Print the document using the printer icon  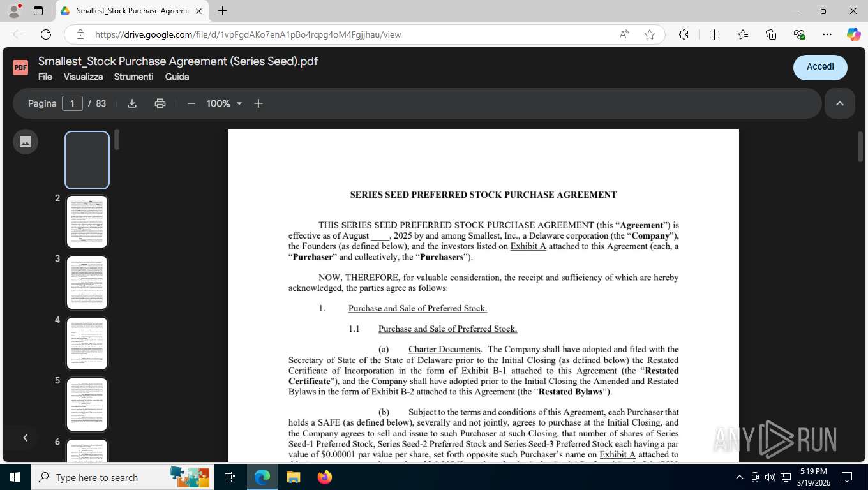pyautogui.click(x=160, y=103)
